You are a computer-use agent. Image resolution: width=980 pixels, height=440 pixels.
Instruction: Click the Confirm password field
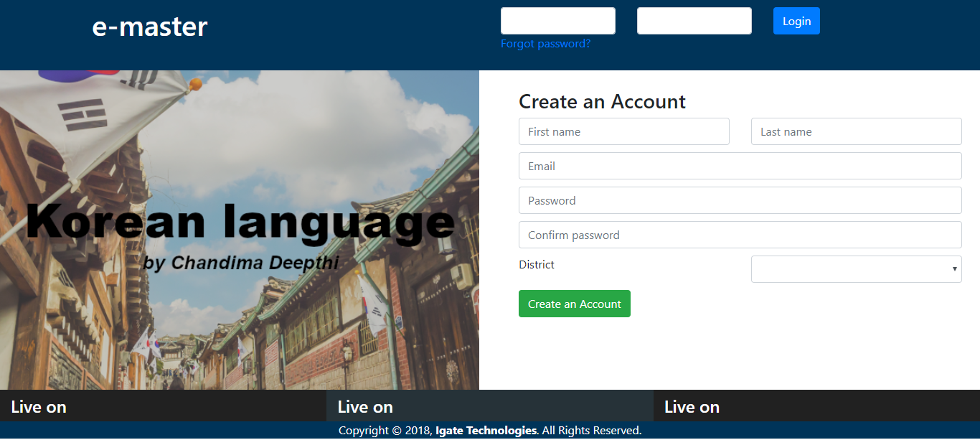(740, 235)
